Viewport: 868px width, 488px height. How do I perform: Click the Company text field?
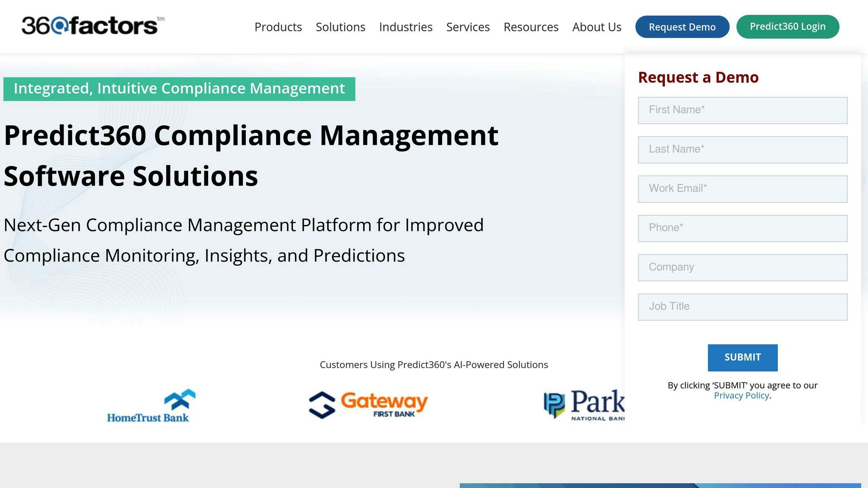(743, 267)
